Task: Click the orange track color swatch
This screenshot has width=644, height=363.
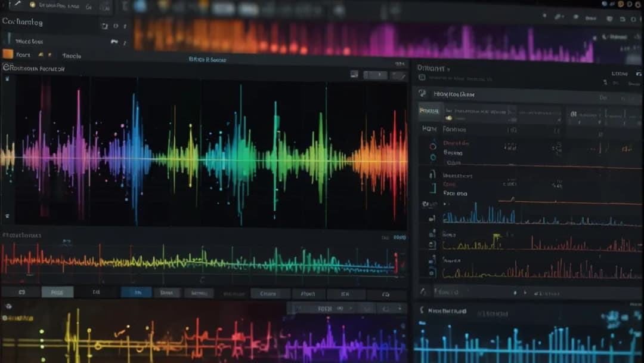Action: (8, 54)
